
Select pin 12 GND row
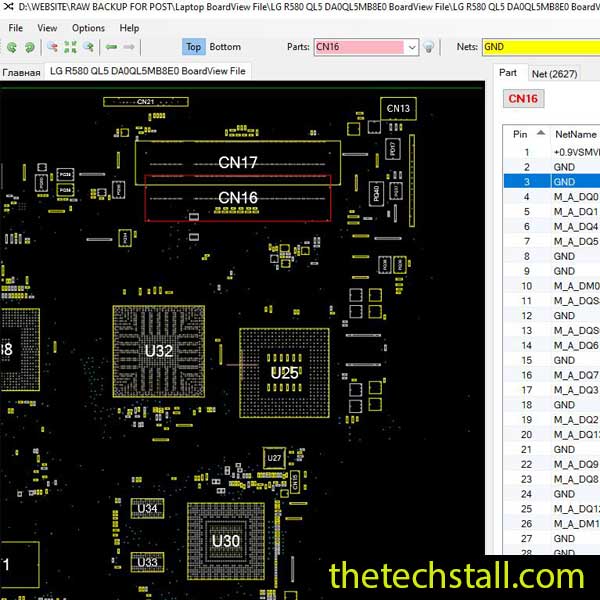(551, 316)
